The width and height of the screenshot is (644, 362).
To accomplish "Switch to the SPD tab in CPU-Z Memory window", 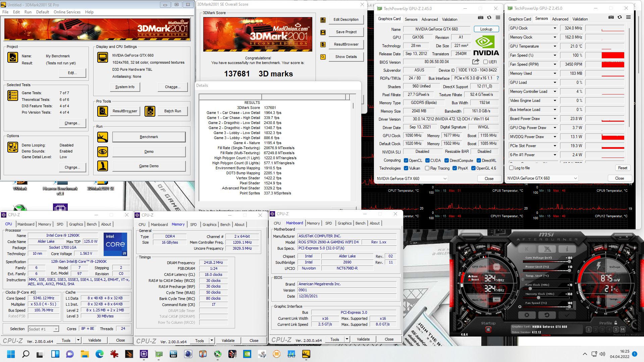I will (194, 225).
